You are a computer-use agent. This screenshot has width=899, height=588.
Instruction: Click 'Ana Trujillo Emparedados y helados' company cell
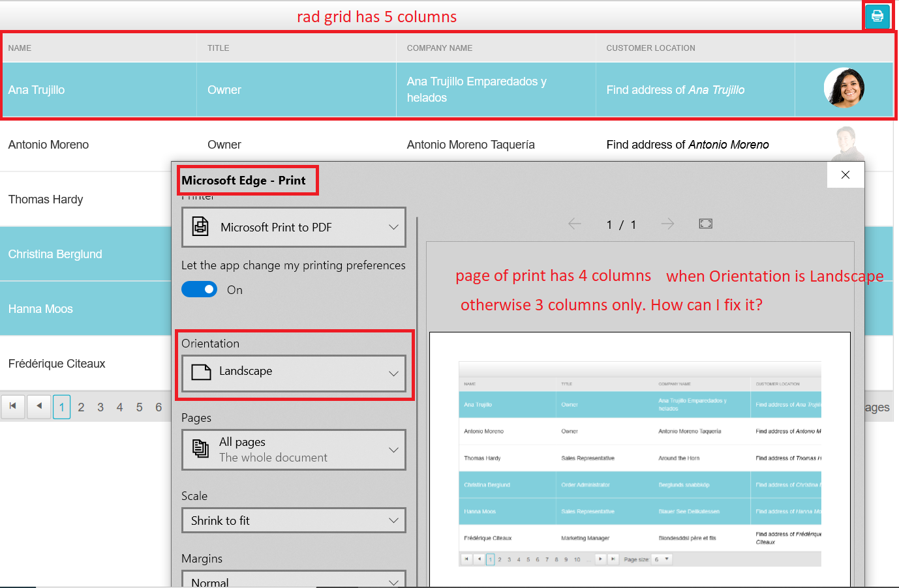coord(496,90)
